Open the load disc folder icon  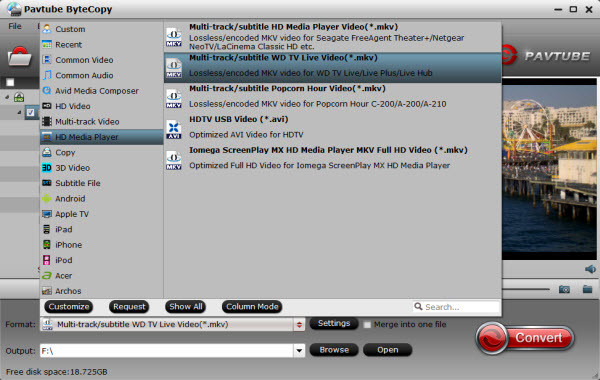[x=20, y=56]
